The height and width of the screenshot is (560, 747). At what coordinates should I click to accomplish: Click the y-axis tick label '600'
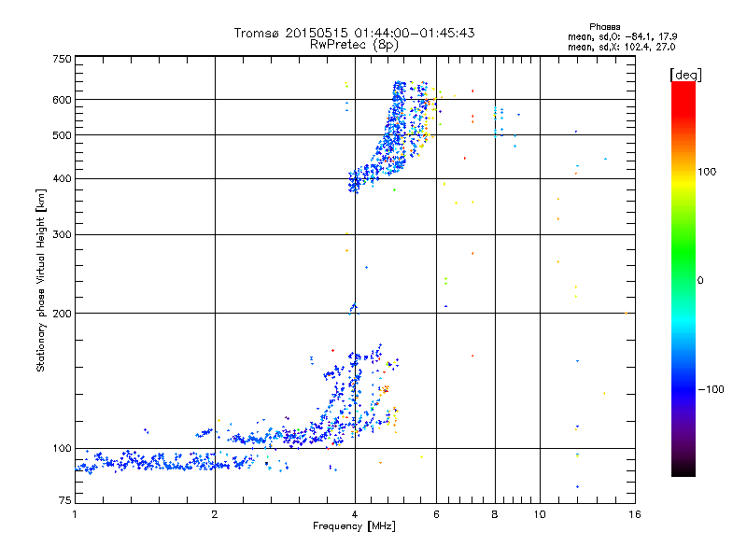point(62,100)
